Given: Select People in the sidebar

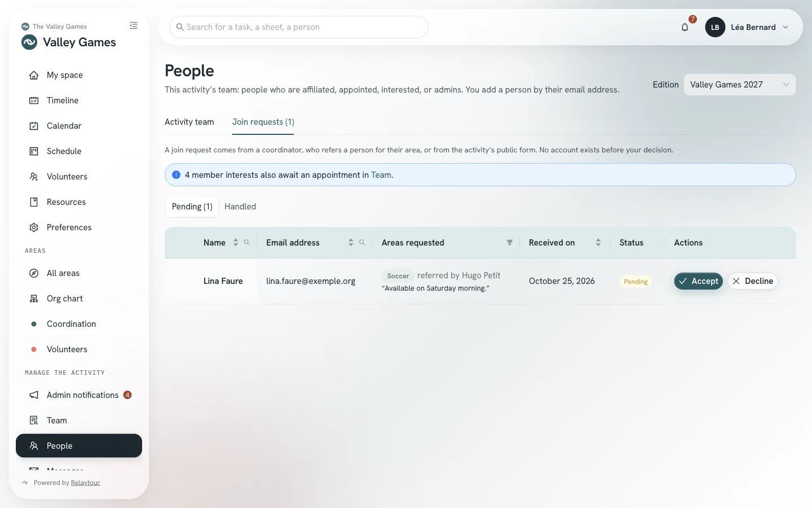Looking at the screenshot, I should tap(79, 446).
